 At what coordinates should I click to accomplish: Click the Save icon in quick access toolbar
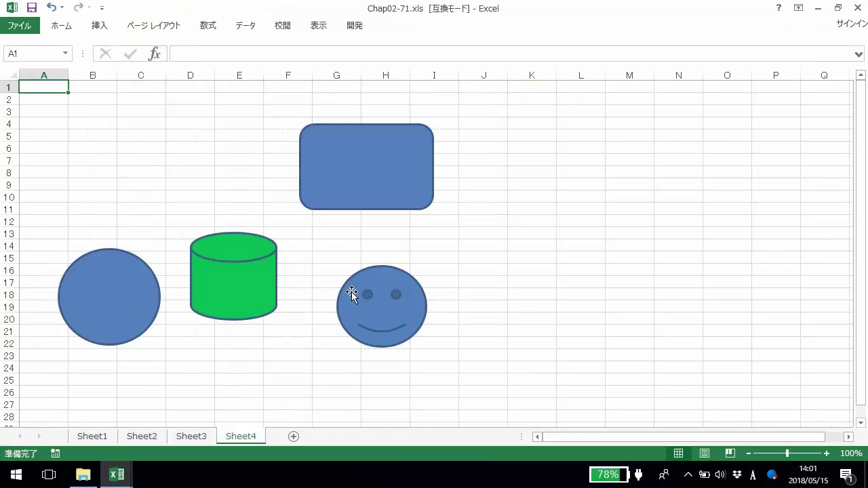tap(32, 8)
